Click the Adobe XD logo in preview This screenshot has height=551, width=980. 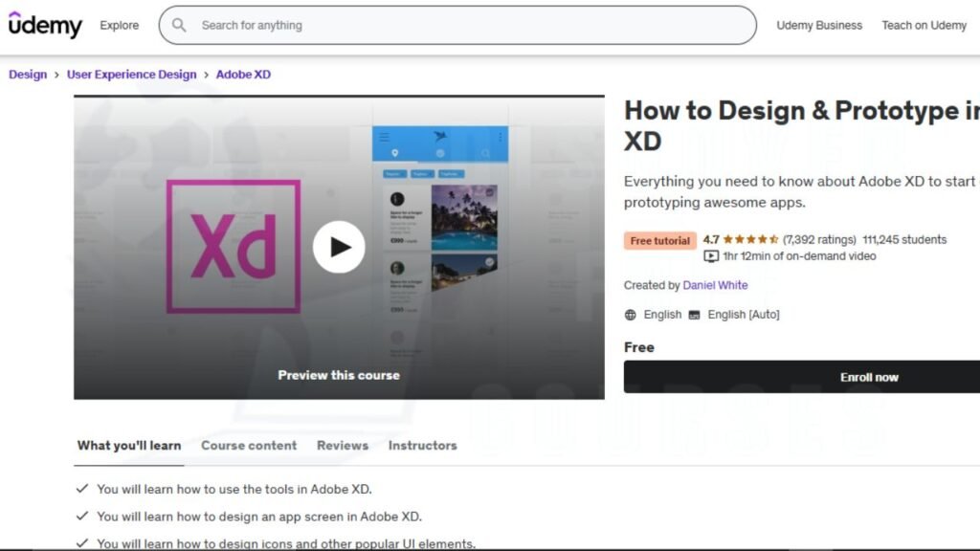click(234, 247)
